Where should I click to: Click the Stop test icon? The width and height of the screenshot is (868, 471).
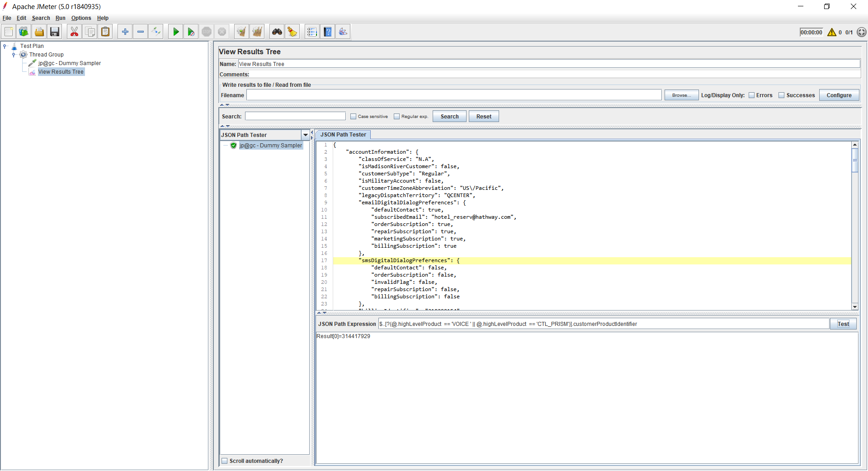tap(207, 32)
